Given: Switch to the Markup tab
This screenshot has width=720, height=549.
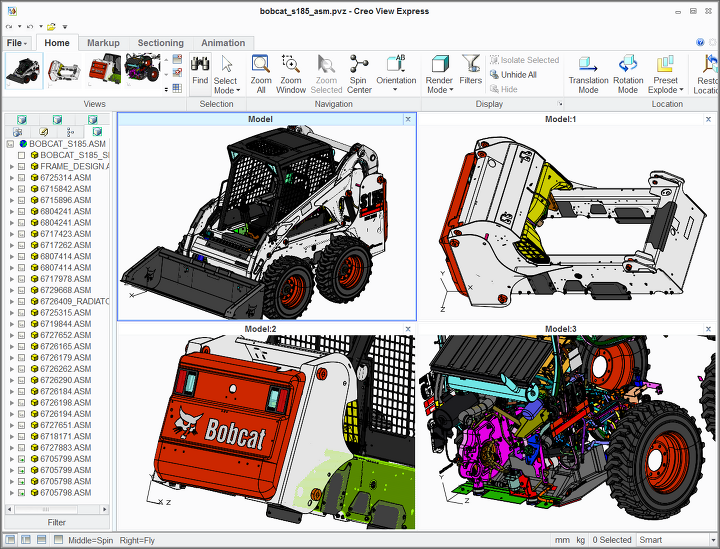Looking at the screenshot, I should coord(103,43).
